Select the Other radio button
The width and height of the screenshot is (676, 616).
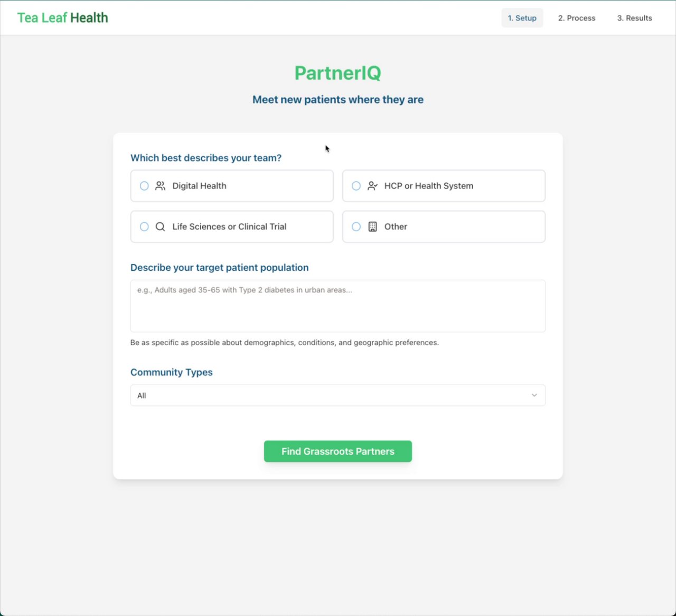pyautogui.click(x=356, y=226)
